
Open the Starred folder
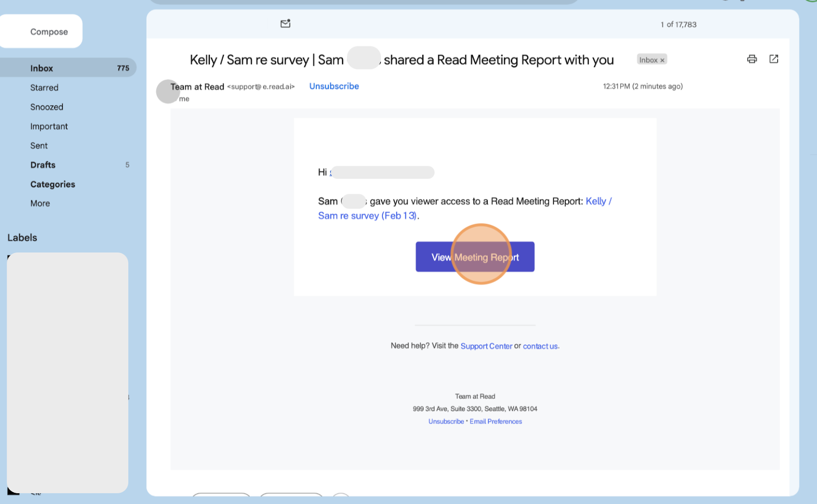pyautogui.click(x=44, y=88)
